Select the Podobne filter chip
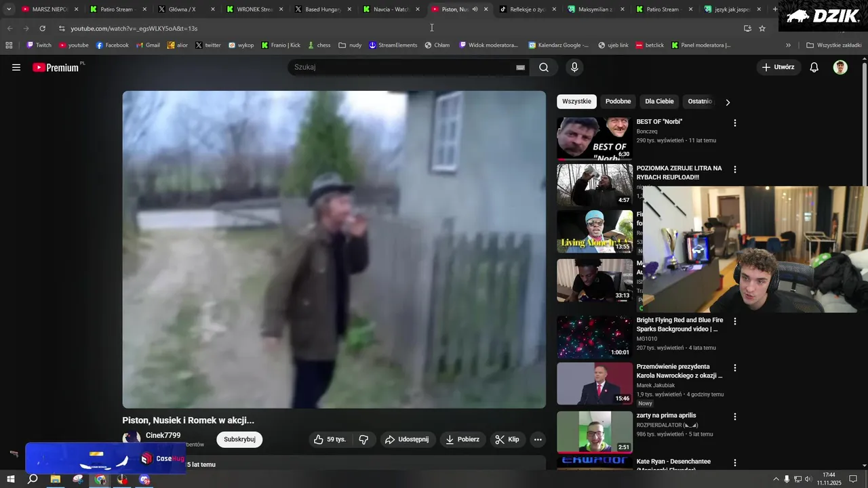 click(618, 102)
